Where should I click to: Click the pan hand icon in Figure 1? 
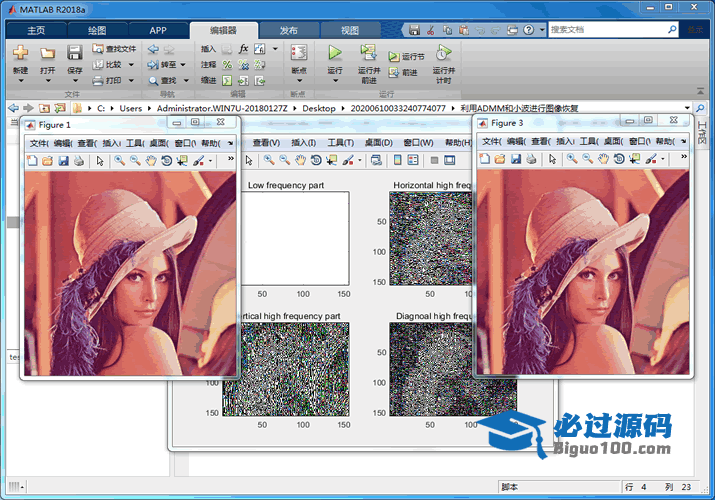click(151, 160)
